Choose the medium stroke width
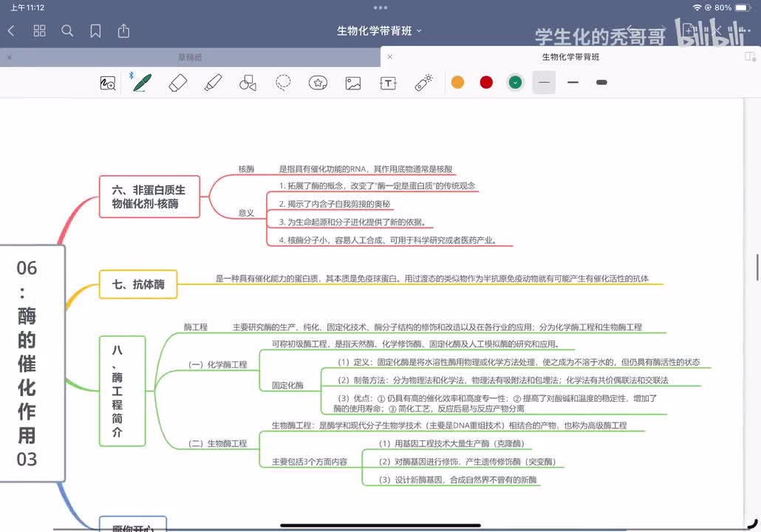The width and height of the screenshot is (761, 532). 573,83
